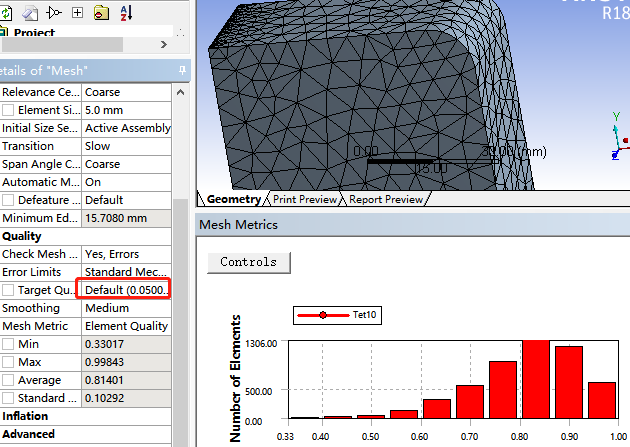The image size is (630, 447).
Task: Check the Element Size checkbox
Action: coord(8,110)
